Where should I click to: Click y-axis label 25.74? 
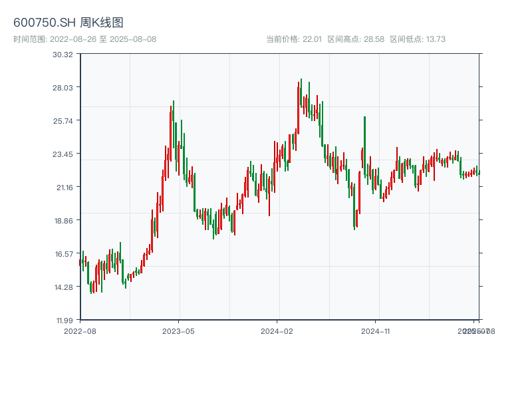(x=63, y=121)
